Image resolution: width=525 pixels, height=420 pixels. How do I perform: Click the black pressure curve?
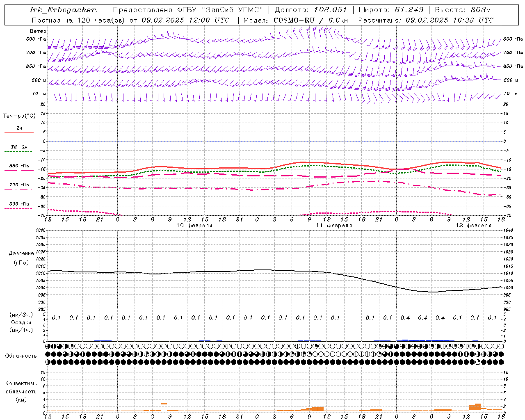(275, 270)
